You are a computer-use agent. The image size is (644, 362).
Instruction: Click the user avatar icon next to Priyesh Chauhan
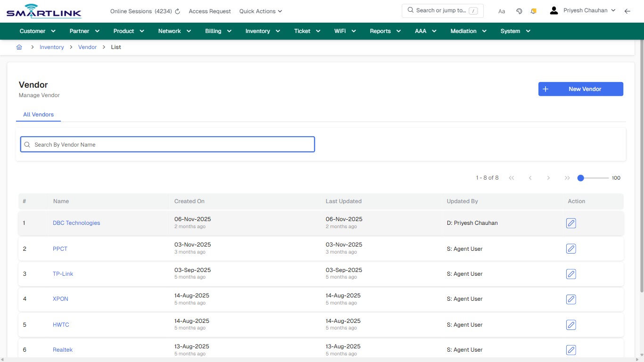[x=553, y=10]
